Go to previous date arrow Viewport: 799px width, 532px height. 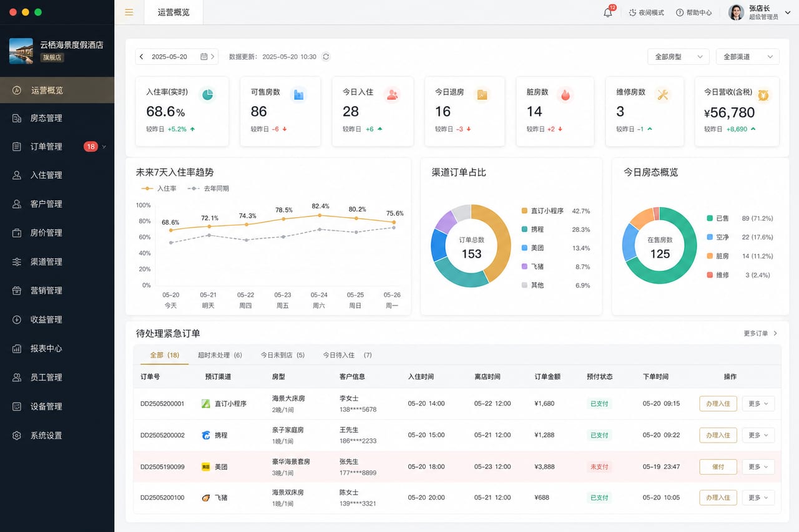[x=142, y=57]
